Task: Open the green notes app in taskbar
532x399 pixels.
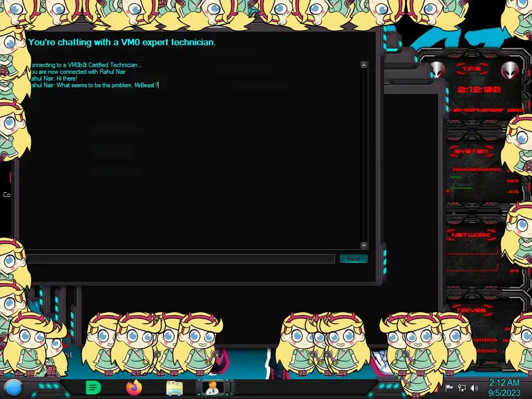Action: 93,388
